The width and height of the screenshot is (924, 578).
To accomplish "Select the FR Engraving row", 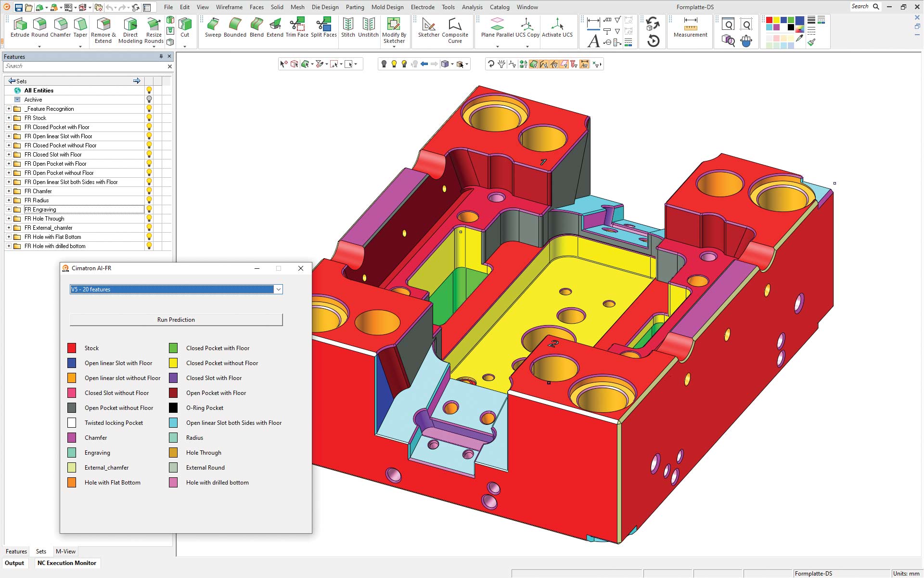I will coord(84,210).
